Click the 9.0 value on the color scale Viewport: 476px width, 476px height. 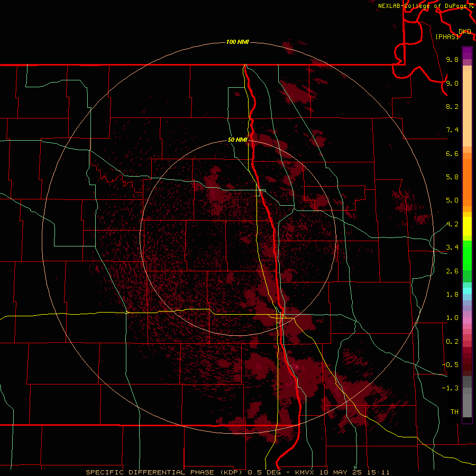(x=452, y=83)
